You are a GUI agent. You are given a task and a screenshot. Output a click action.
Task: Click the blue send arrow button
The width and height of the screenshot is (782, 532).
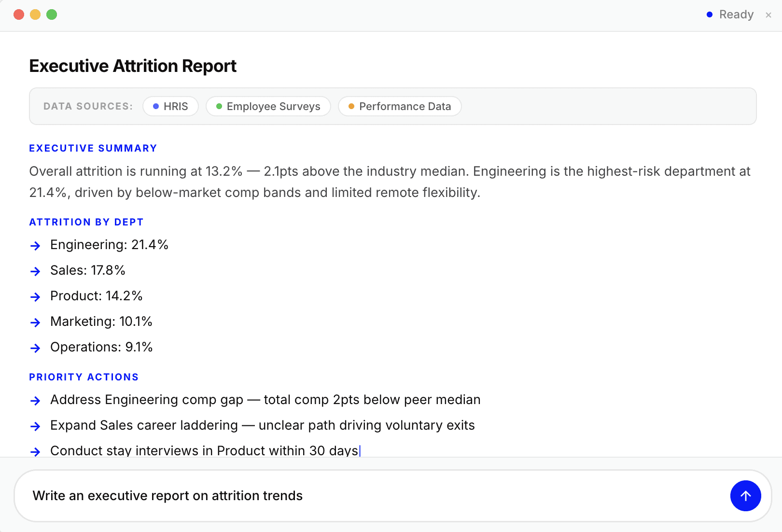click(x=745, y=496)
